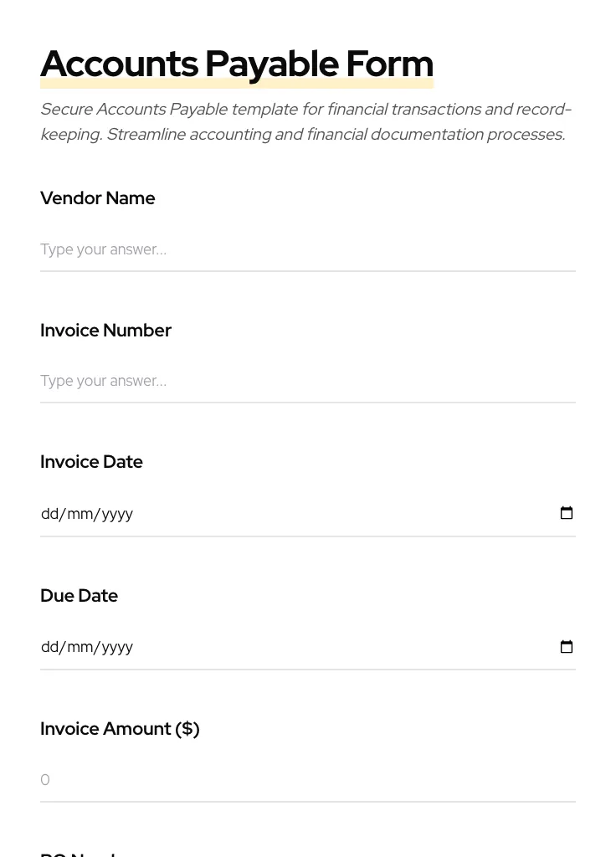Viewport: 616px width, 857px height.
Task: Select the Invoice Number question label
Action: coord(105,331)
